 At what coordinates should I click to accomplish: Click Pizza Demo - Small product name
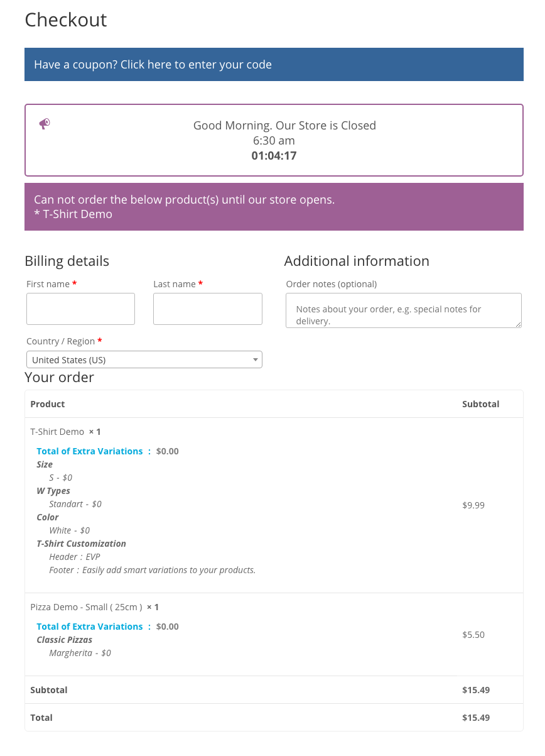pos(86,607)
